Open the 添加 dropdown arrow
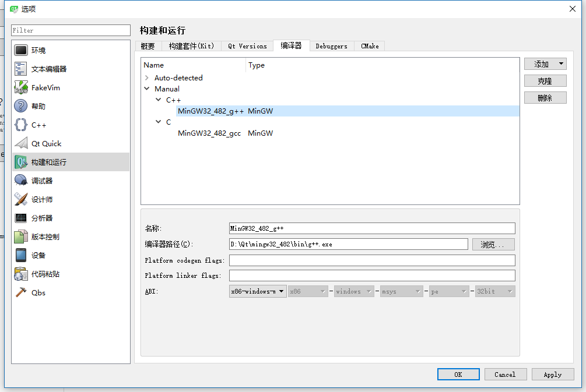 tap(561, 64)
